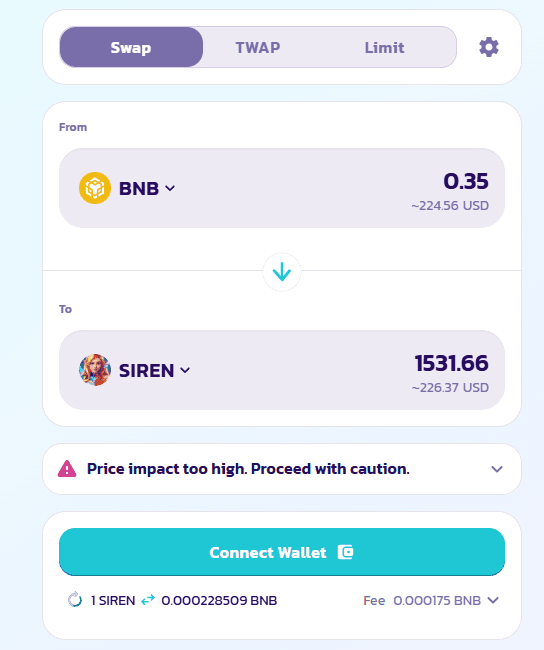Select the Swap tab
The height and width of the screenshot is (650, 544).
tap(131, 47)
